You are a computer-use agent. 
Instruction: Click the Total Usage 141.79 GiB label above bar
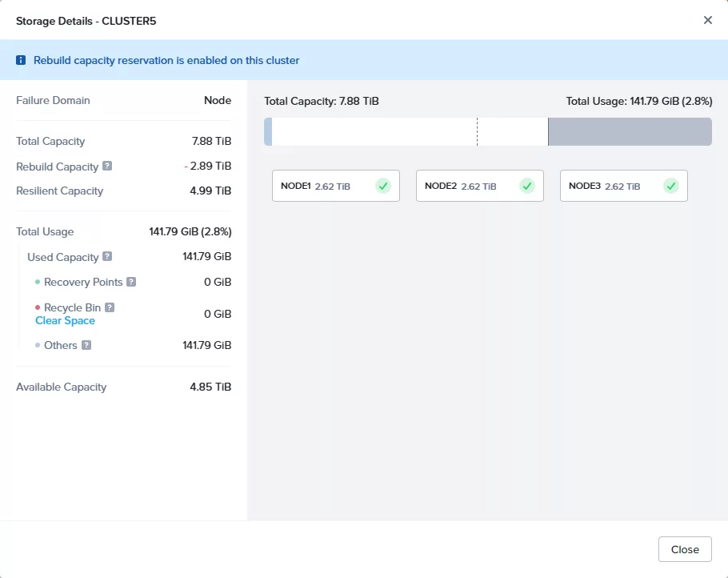pyautogui.click(x=638, y=102)
